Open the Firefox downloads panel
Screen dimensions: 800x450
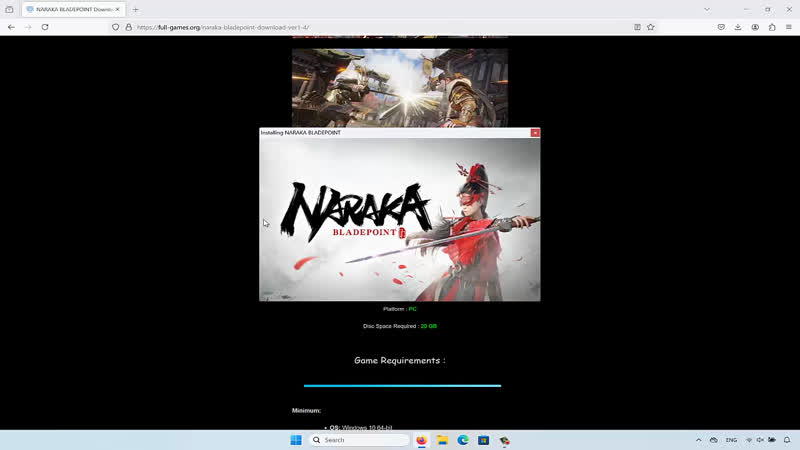point(738,27)
